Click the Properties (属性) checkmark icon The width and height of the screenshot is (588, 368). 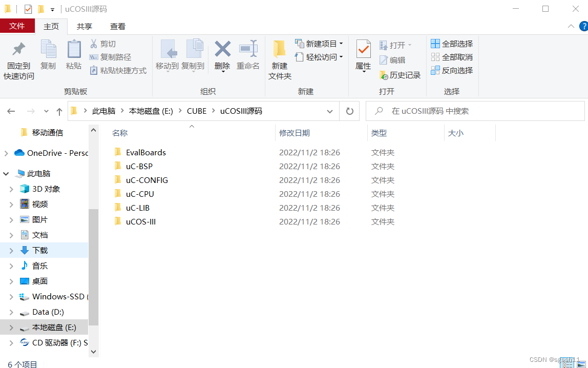(363, 49)
